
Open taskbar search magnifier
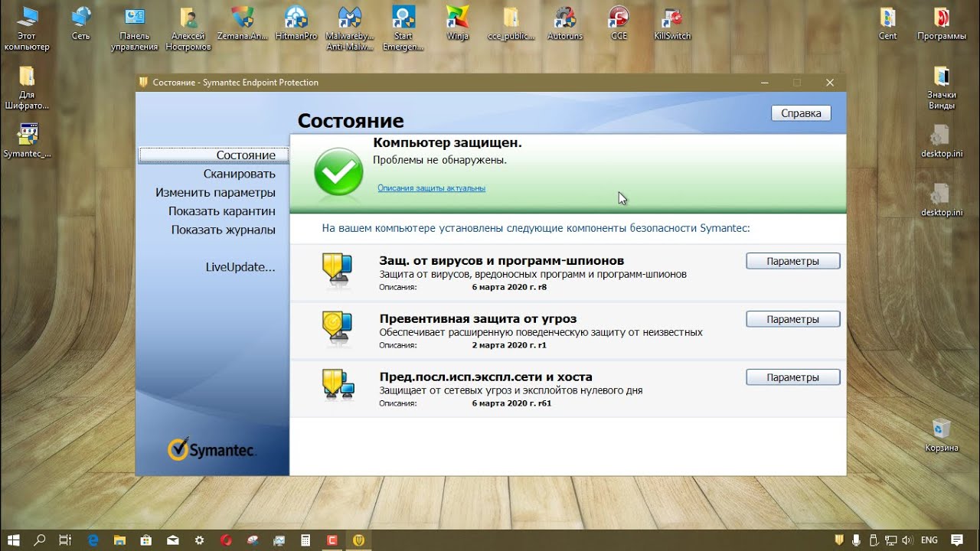40,540
